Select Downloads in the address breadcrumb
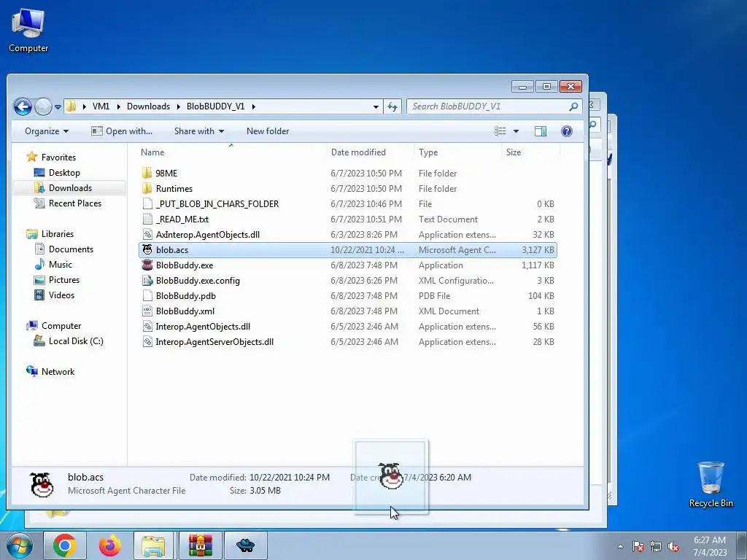747x560 pixels. click(148, 106)
